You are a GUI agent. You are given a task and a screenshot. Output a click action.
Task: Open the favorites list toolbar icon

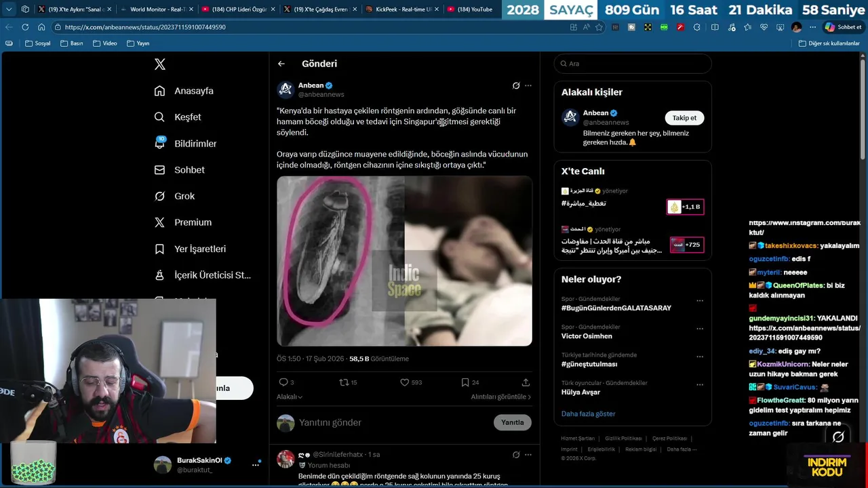(747, 27)
